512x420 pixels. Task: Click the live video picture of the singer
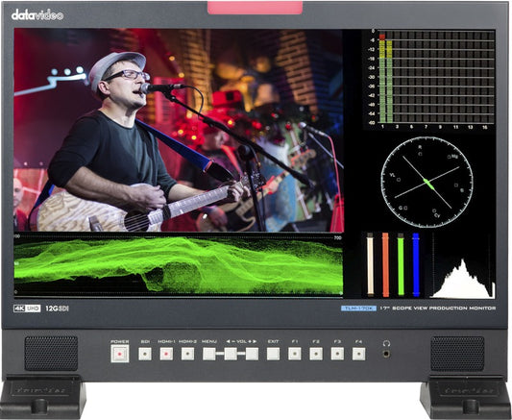179,130
